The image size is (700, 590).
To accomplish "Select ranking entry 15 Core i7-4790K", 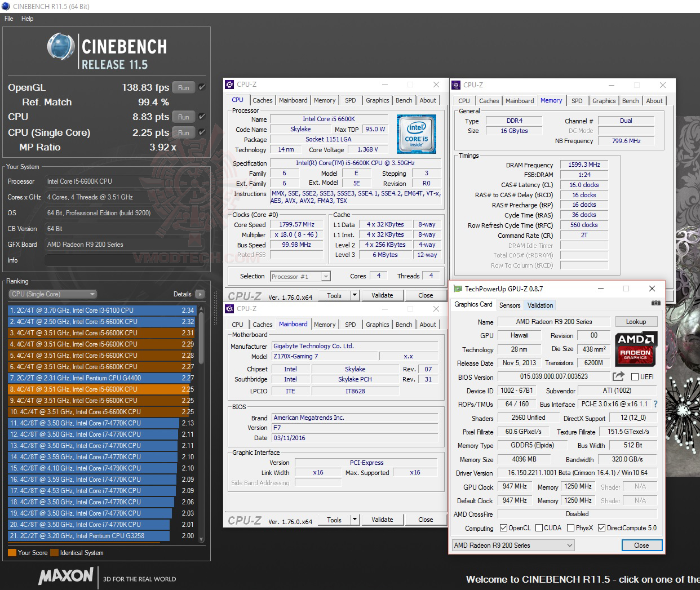I will click(101, 468).
